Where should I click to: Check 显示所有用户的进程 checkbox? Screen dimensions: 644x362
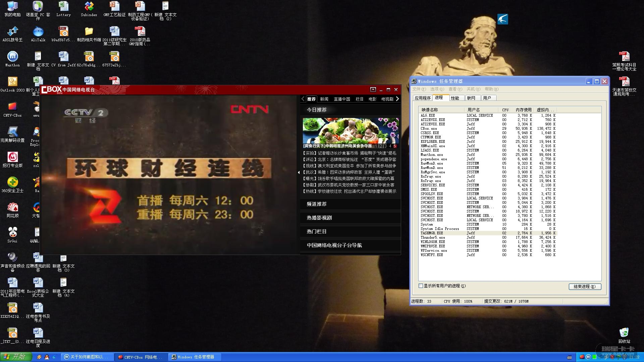tap(421, 286)
